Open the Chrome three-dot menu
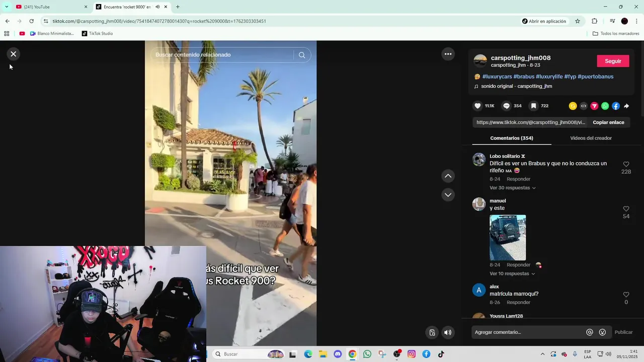This screenshot has height=362, width=644. pyautogui.click(x=637, y=21)
